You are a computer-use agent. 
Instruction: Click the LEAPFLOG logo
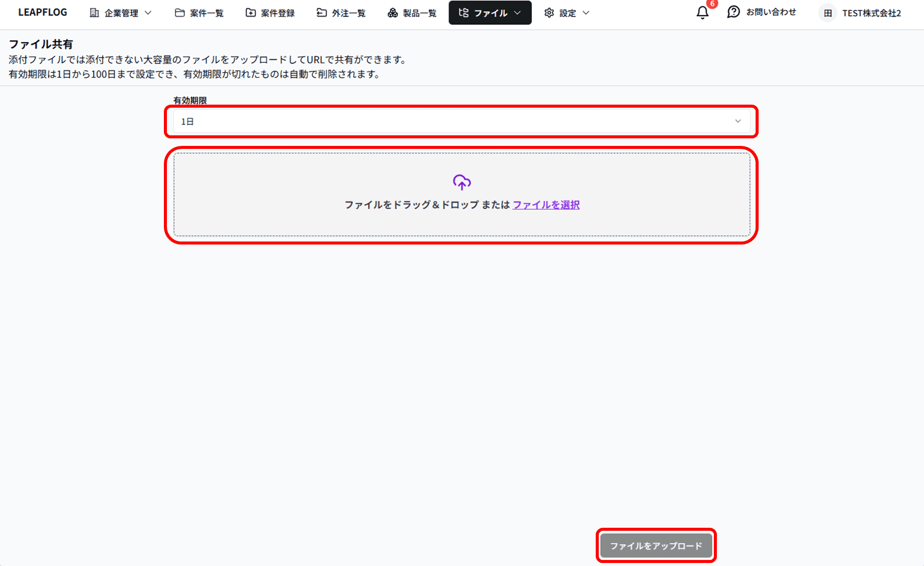43,13
